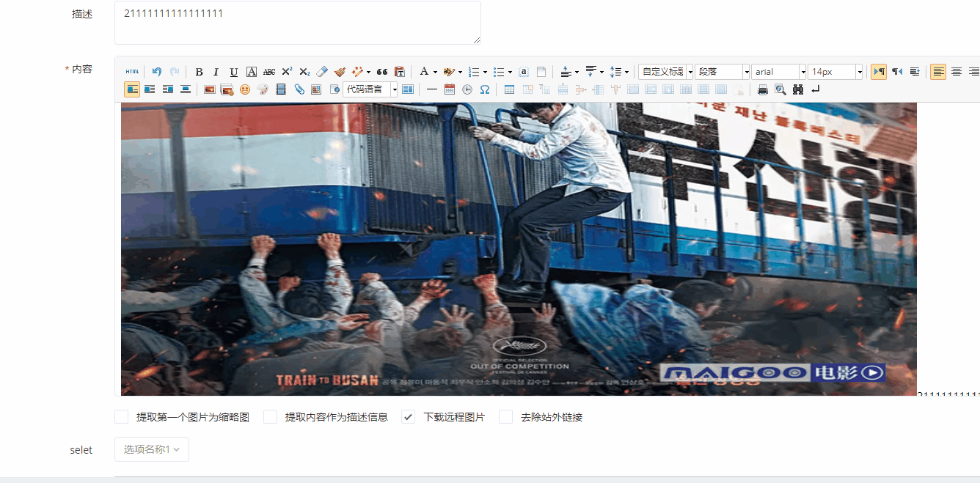The image size is (980, 483).
Task: Expand the ordered list style options
Action: (x=485, y=72)
